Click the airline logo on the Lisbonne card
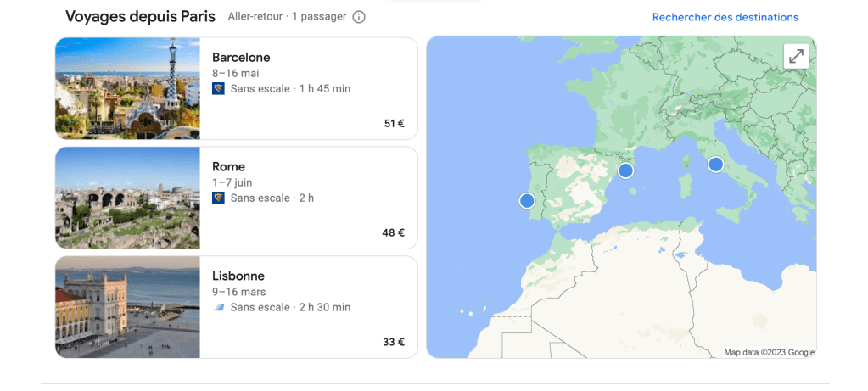The width and height of the screenshot is (868, 391). coord(218,307)
